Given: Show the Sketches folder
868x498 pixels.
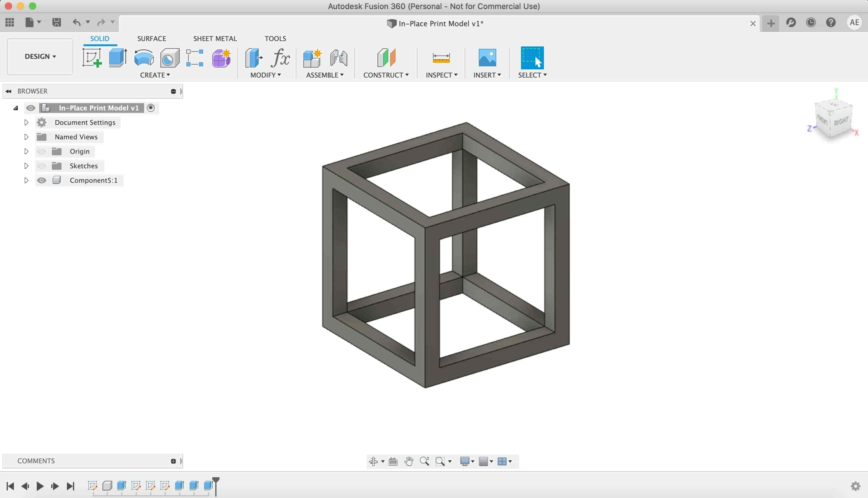Looking at the screenshot, I should point(41,166).
